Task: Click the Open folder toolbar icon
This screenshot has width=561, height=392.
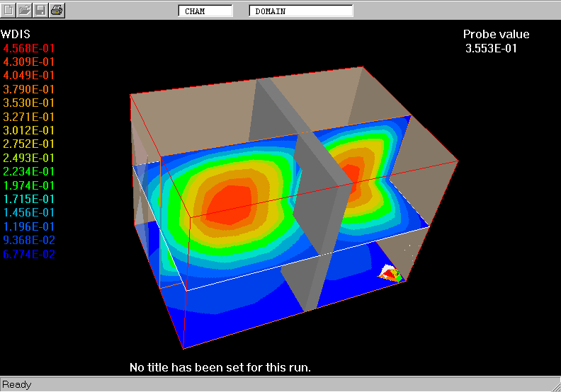Action: tap(25, 10)
